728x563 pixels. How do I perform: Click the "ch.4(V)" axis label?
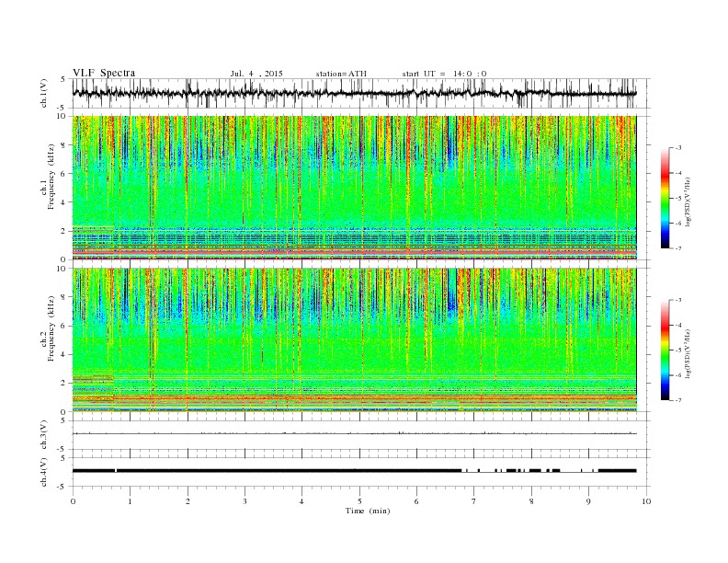click(44, 472)
